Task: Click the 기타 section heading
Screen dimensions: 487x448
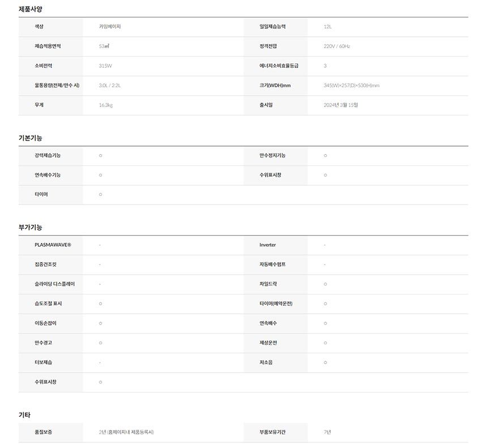Action: pyautogui.click(x=25, y=415)
